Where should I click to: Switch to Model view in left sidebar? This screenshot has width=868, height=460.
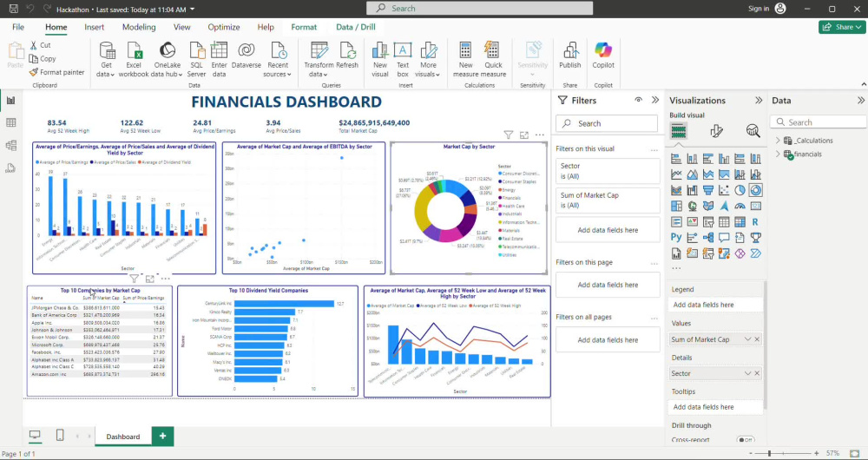(x=10, y=146)
